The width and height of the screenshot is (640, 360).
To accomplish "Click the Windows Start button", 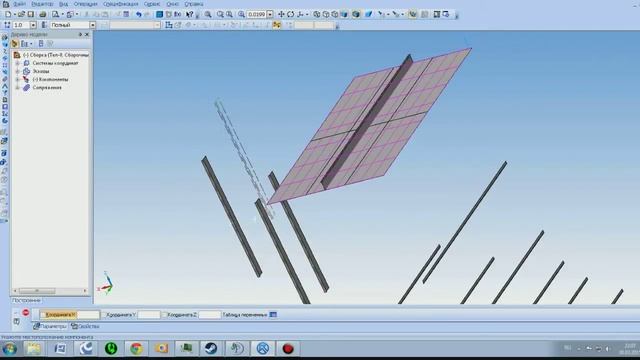I will 9,349.
